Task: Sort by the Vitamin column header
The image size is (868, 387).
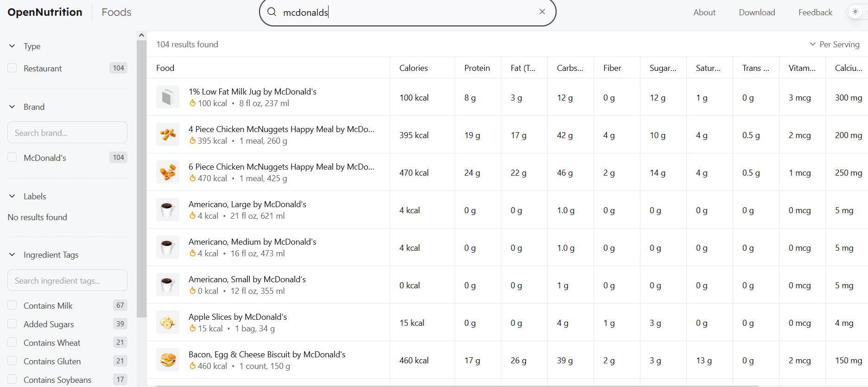Action: pyautogui.click(x=802, y=68)
